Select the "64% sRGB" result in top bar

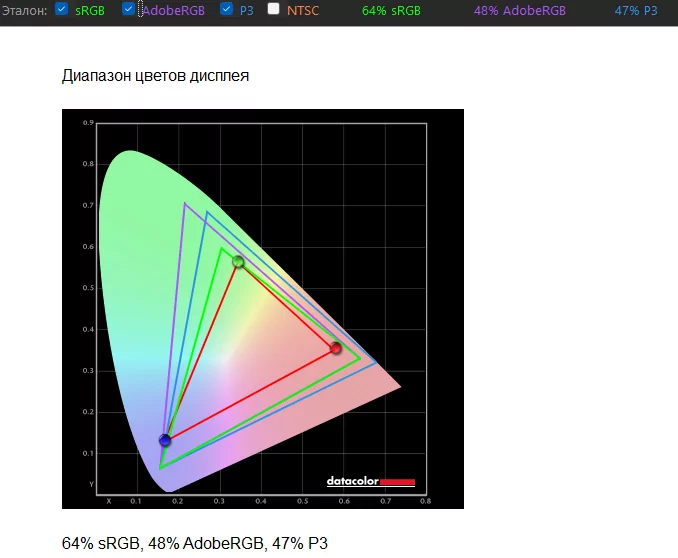(391, 11)
